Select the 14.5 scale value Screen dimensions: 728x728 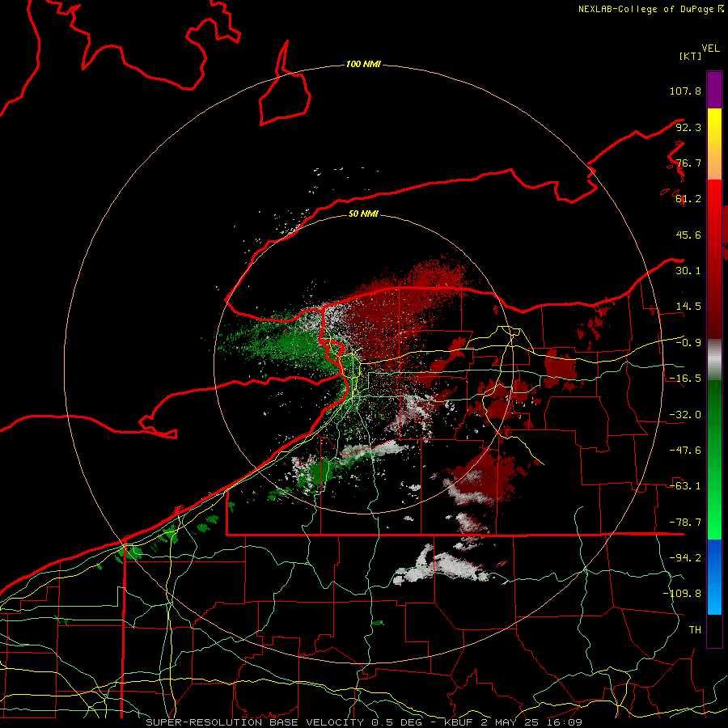pyautogui.click(x=688, y=307)
